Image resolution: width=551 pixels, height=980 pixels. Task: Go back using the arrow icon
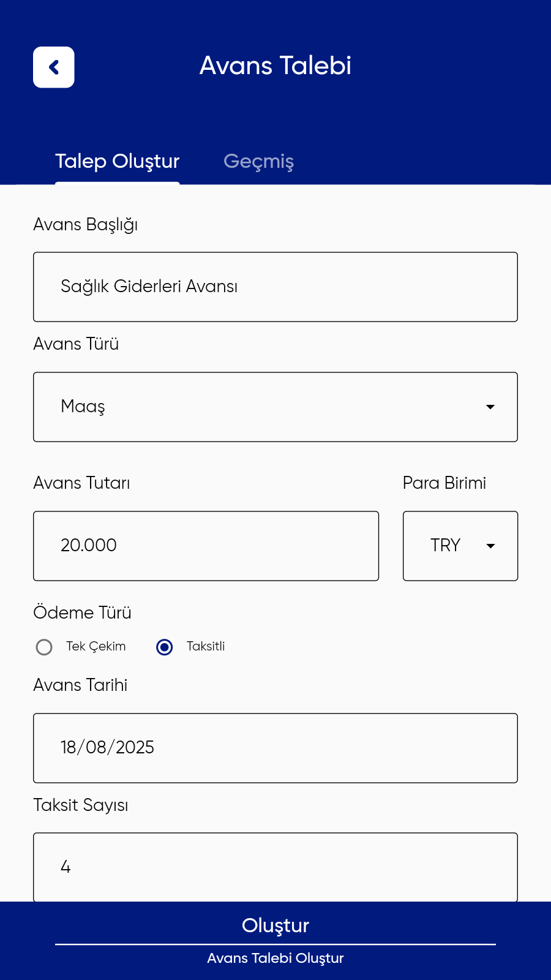pyautogui.click(x=54, y=67)
